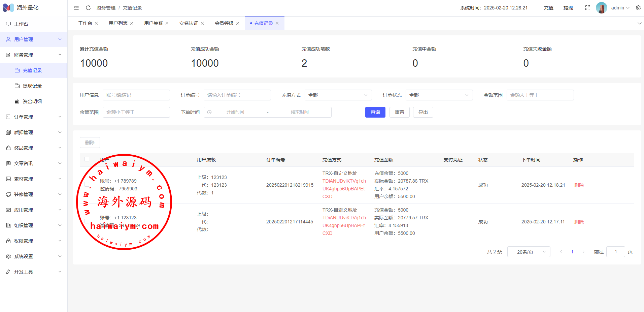Click the blue 查询 button
Viewport: 644px width, 312px height.
[375, 112]
